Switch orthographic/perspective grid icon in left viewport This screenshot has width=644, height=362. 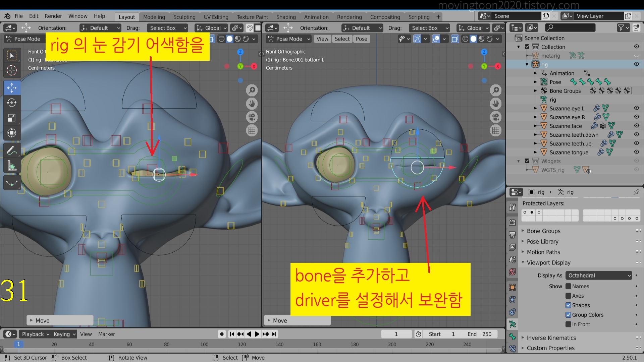[252, 130]
